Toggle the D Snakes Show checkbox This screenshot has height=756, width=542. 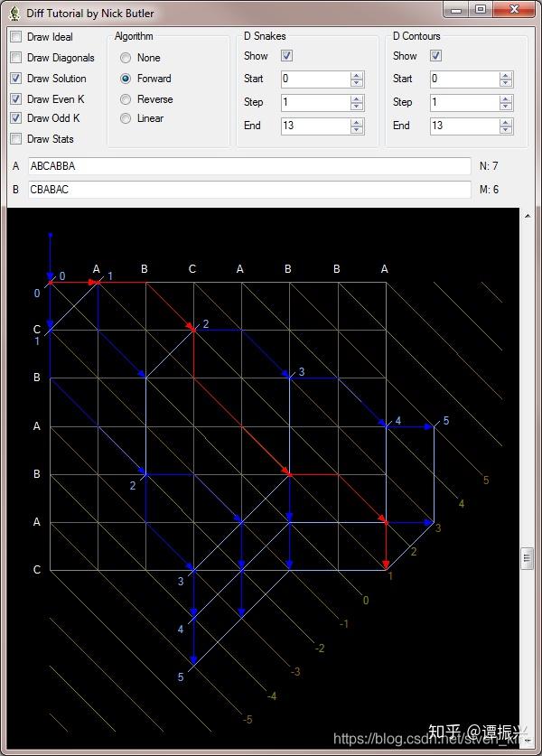[286, 55]
